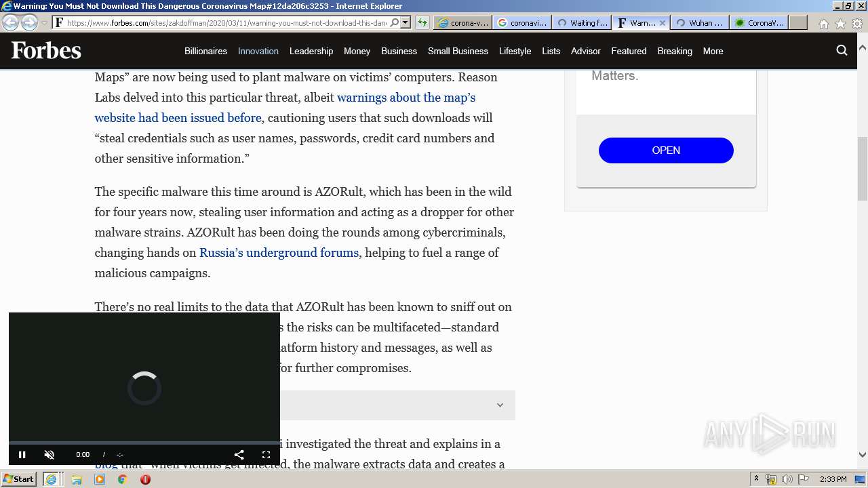Image resolution: width=868 pixels, height=488 pixels.
Task: Open Windows Explorer folder taskbar icon
Action: tap(77, 479)
